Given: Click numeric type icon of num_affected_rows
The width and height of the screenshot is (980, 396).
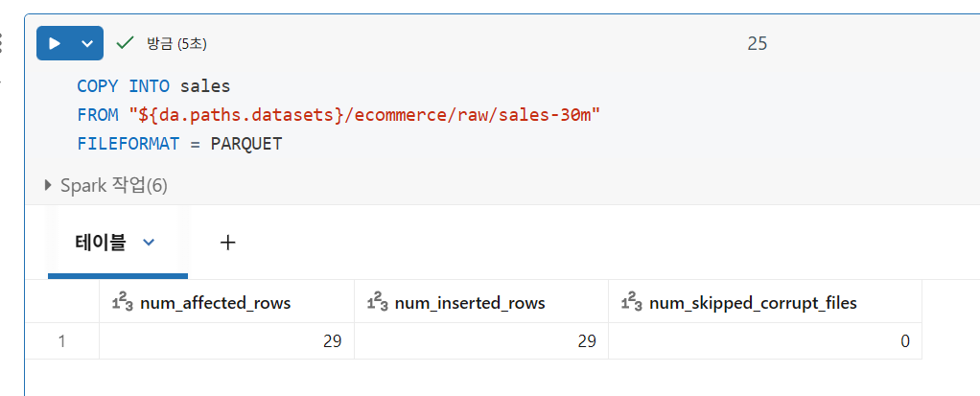Looking at the screenshot, I should 122,303.
